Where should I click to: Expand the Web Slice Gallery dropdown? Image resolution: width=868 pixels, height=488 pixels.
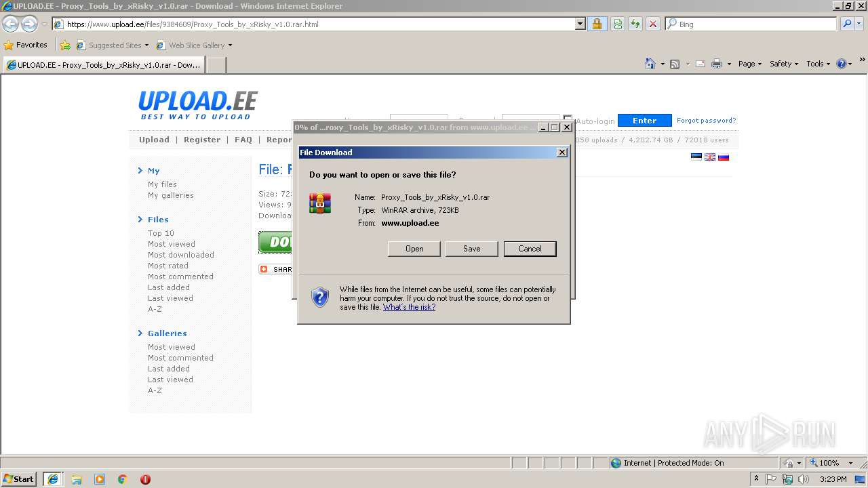coord(230,45)
